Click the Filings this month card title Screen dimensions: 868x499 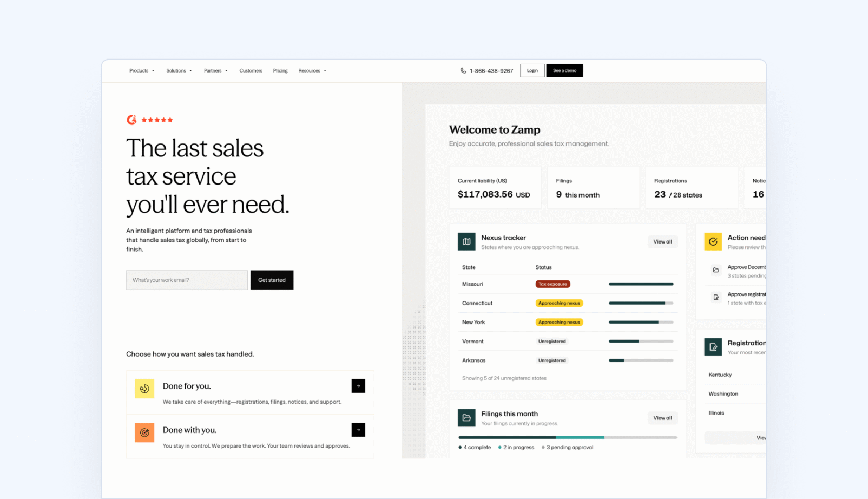click(x=509, y=413)
